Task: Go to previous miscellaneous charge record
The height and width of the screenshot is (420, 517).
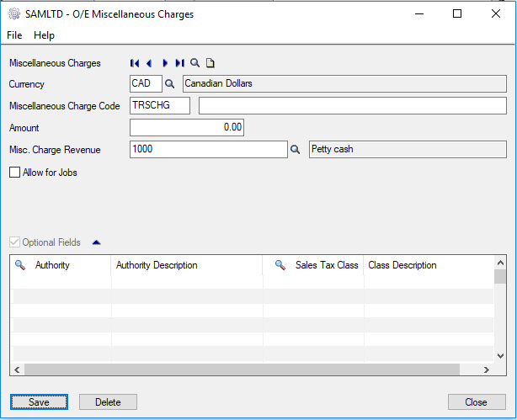Action: point(149,63)
